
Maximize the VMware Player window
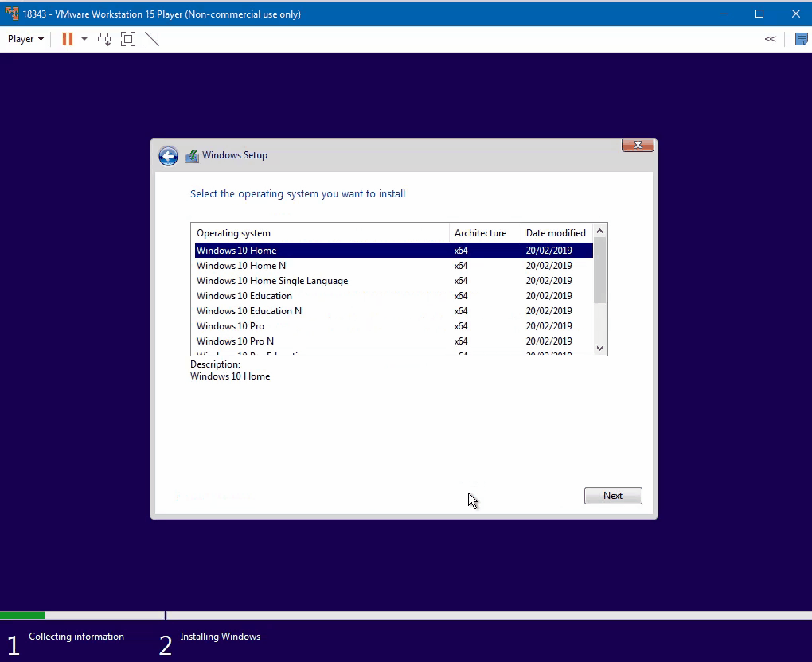[x=759, y=14]
